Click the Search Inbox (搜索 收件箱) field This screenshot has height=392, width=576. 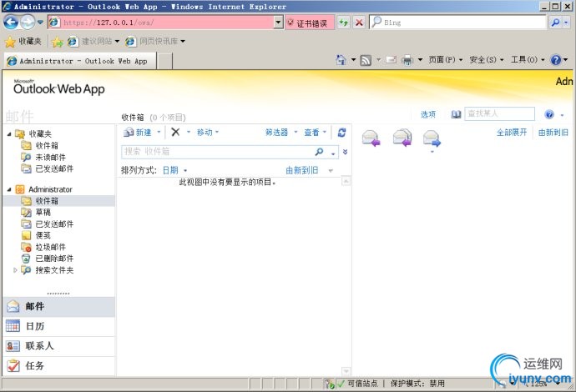pos(217,152)
